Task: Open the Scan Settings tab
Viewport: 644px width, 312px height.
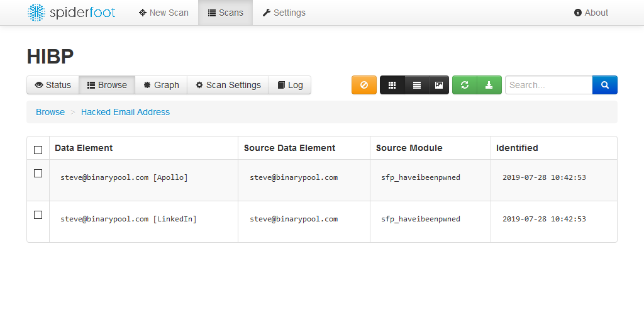Action: 228,85
